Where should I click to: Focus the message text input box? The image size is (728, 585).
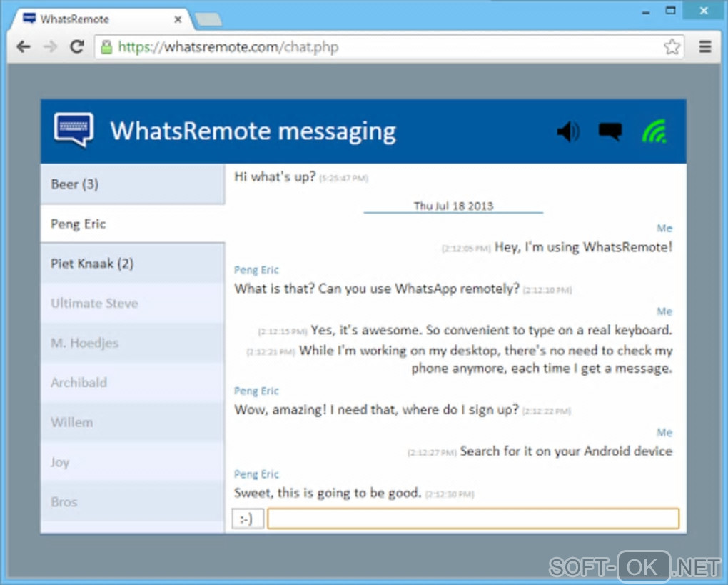(x=473, y=518)
